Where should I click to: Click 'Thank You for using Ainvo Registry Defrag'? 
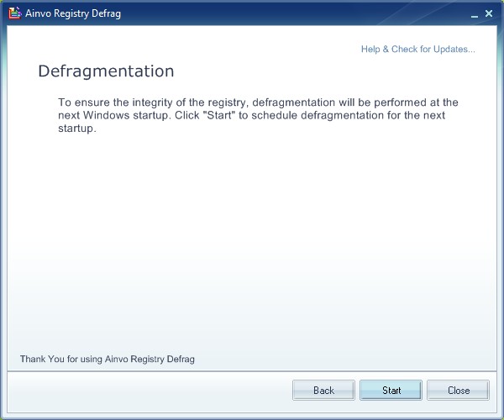tap(108, 359)
